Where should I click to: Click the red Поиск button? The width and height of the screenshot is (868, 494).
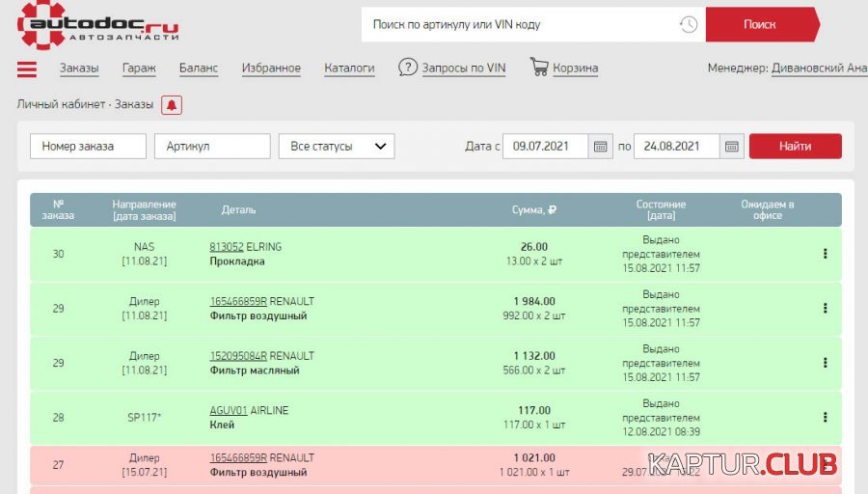[762, 24]
